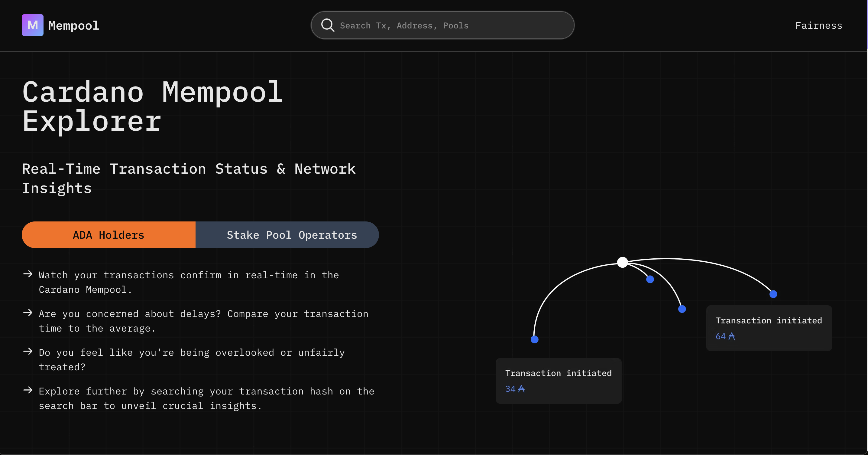Click arrow icon beside 'Do you feel like'
The image size is (868, 455).
point(28,352)
